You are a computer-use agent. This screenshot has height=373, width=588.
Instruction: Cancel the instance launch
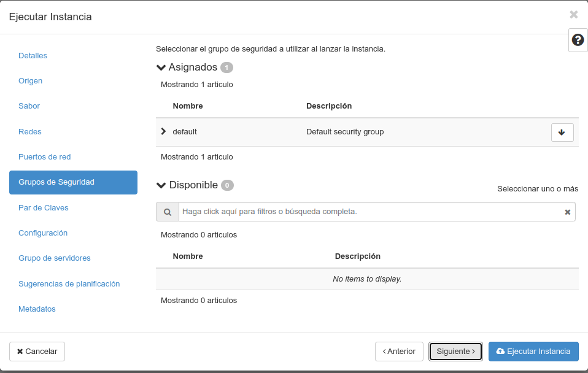point(37,352)
